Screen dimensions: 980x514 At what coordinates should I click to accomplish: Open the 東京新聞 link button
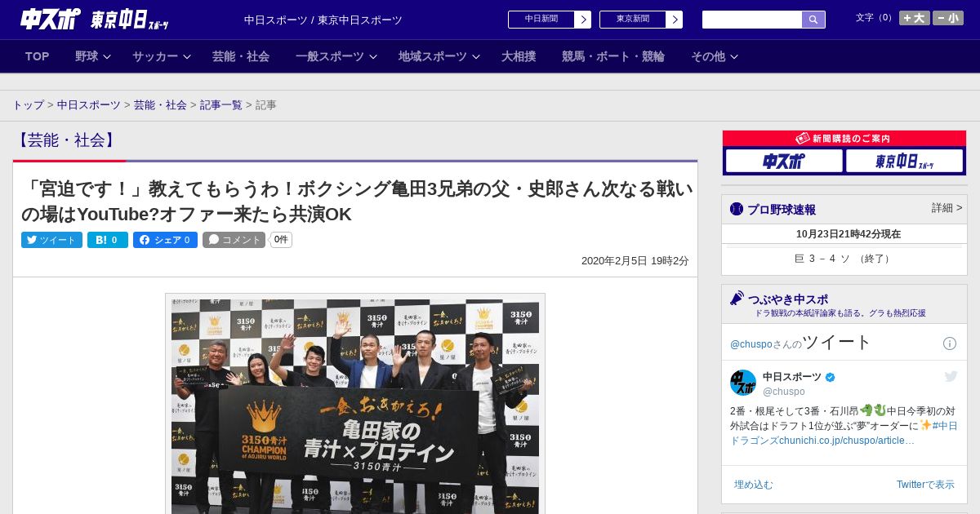pos(633,20)
